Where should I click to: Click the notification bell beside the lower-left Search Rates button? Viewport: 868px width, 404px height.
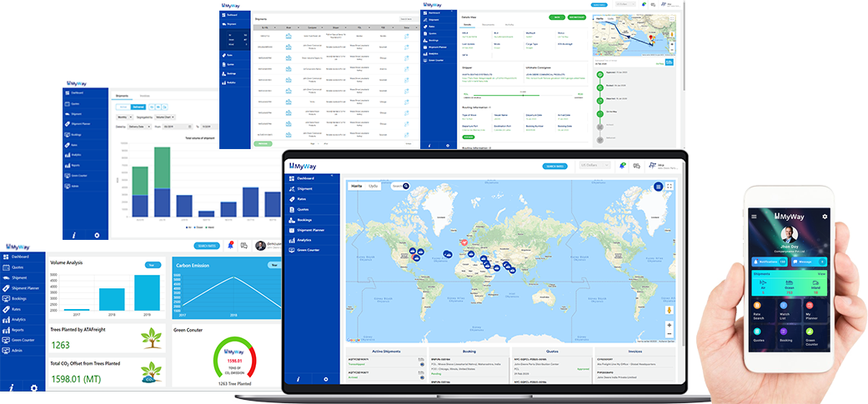[x=230, y=246]
